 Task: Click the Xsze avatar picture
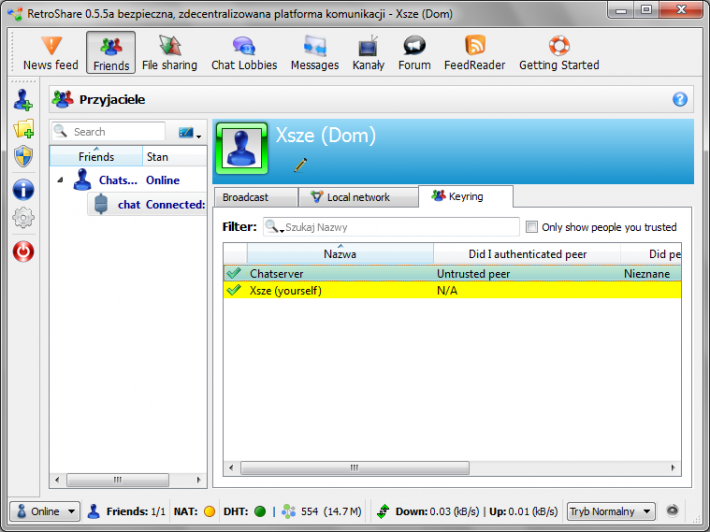pyautogui.click(x=242, y=148)
